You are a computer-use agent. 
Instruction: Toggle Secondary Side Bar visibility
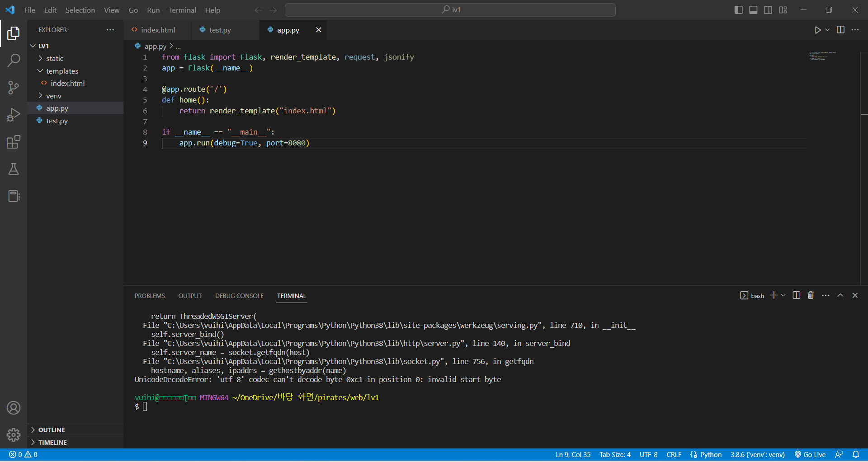(x=768, y=10)
